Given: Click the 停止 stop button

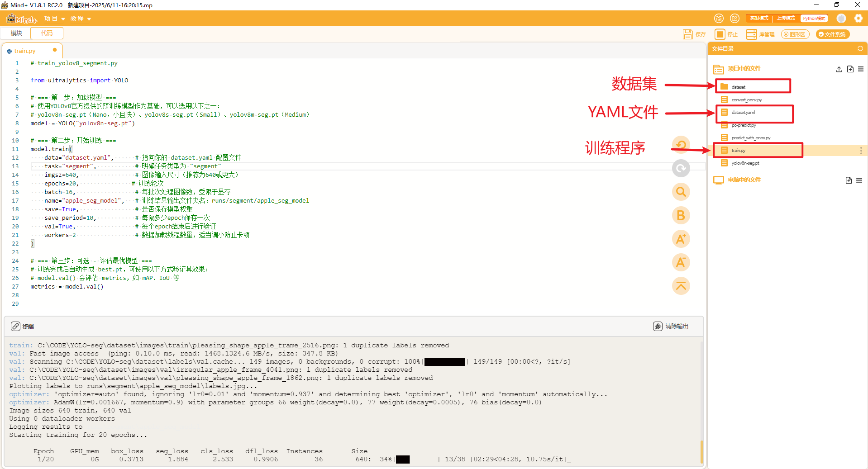Looking at the screenshot, I should point(726,34).
